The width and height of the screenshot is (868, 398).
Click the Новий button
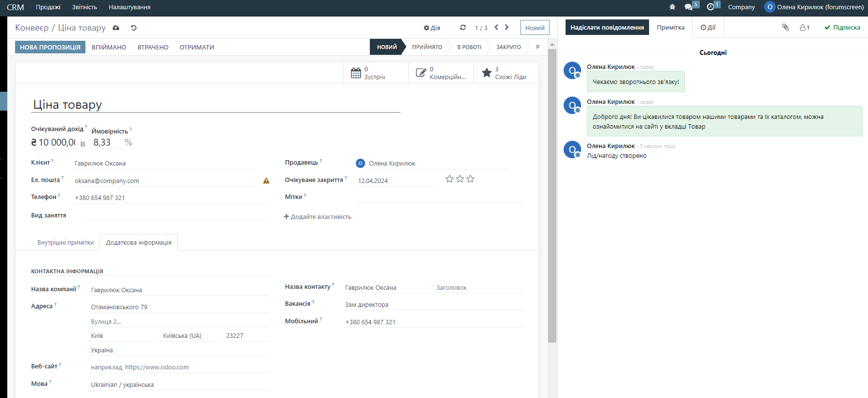pos(534,28)
